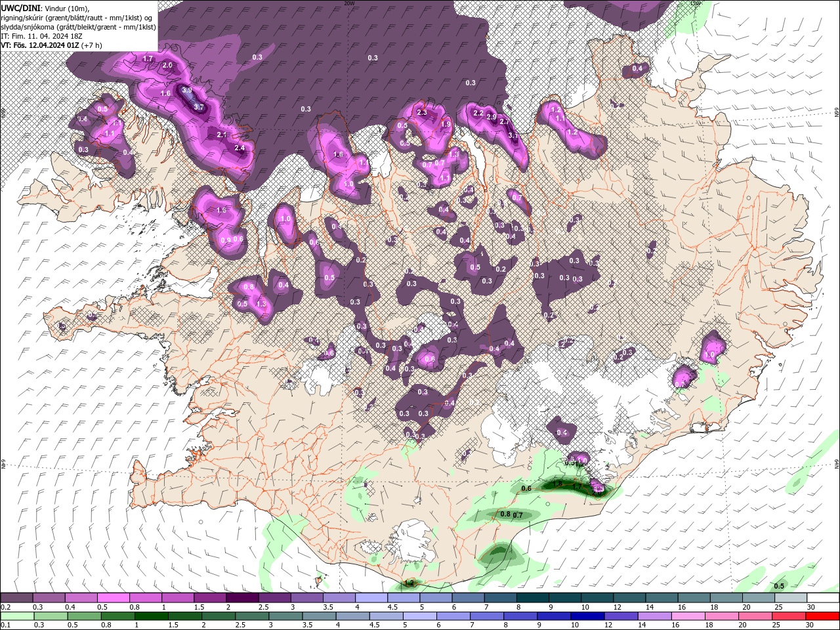
Task: Click the snowfall value '2.4'
Action: 240,148
